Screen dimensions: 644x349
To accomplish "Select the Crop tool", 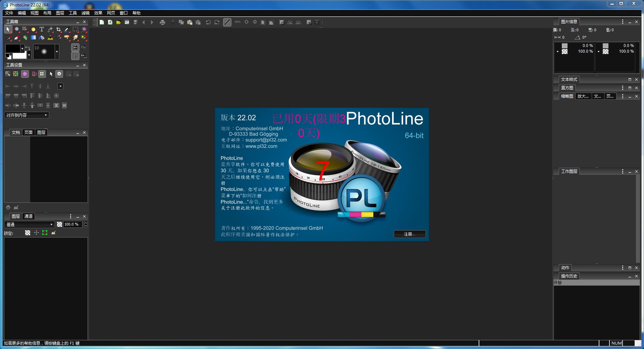I will 59,30.
